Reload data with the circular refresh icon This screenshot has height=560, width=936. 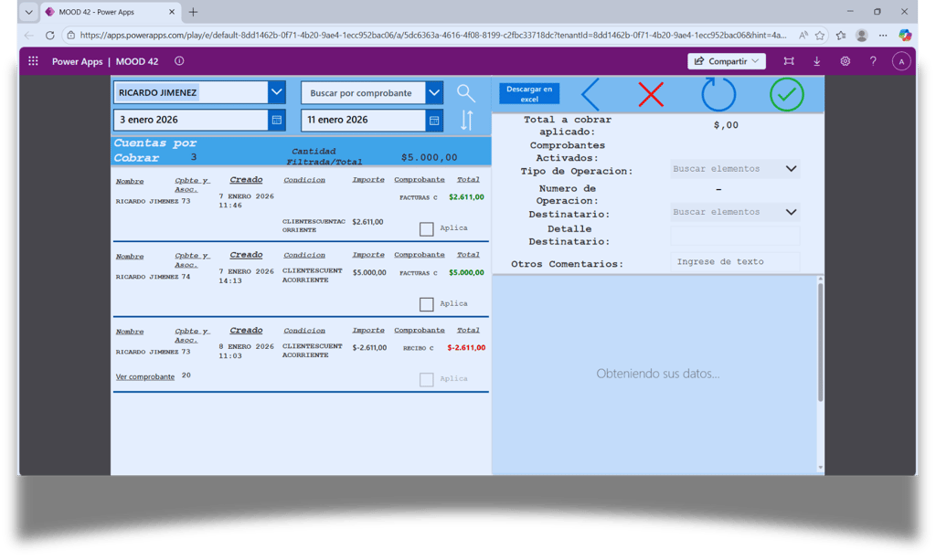(x=718, y=94)
